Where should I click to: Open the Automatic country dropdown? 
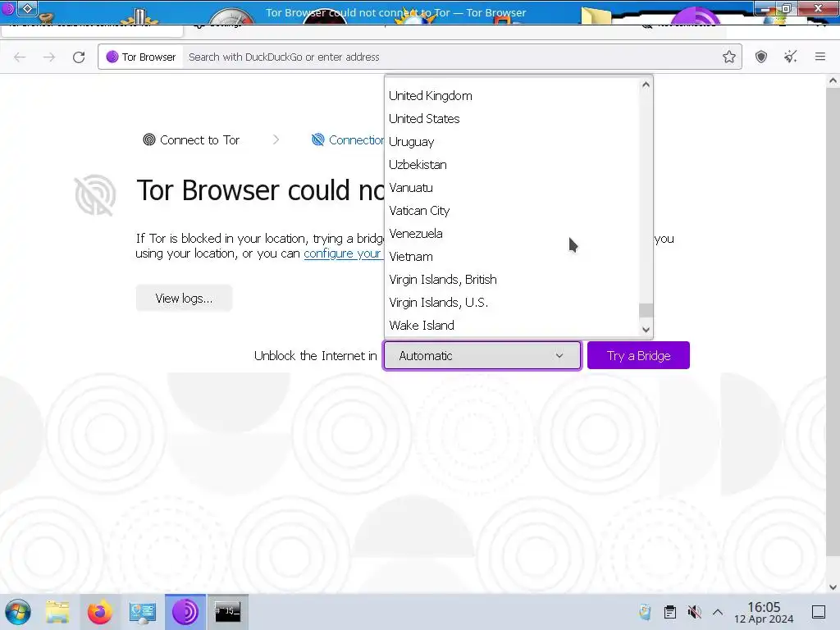(x=482, y=356)
